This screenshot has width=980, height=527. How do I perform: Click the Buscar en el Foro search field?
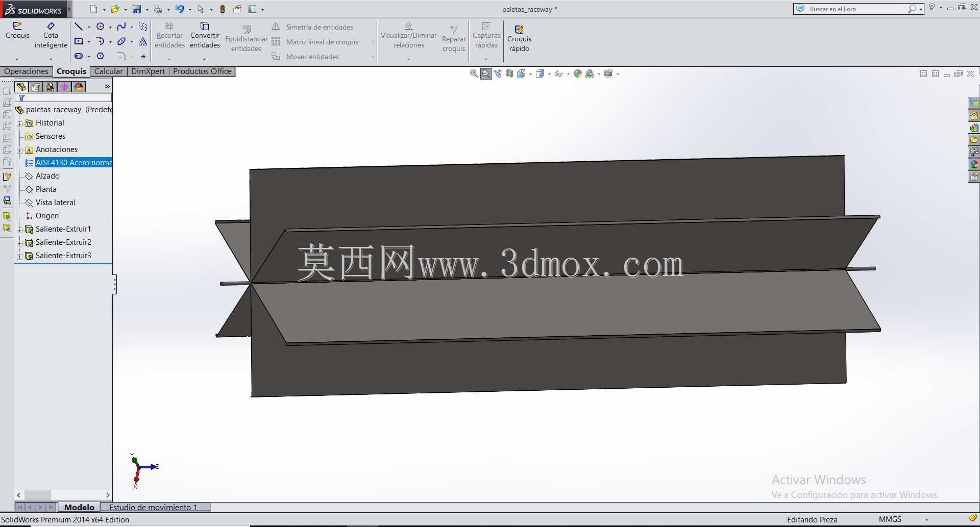pos(857,9)
